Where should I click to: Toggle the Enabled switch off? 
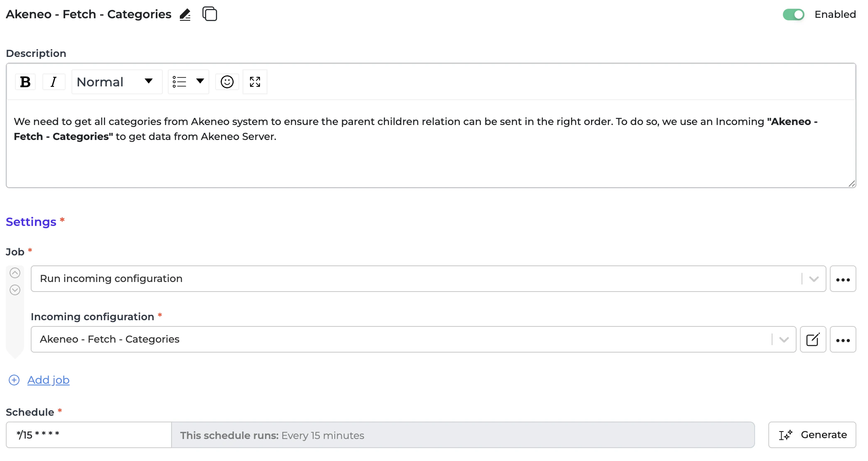coord(793,15)
